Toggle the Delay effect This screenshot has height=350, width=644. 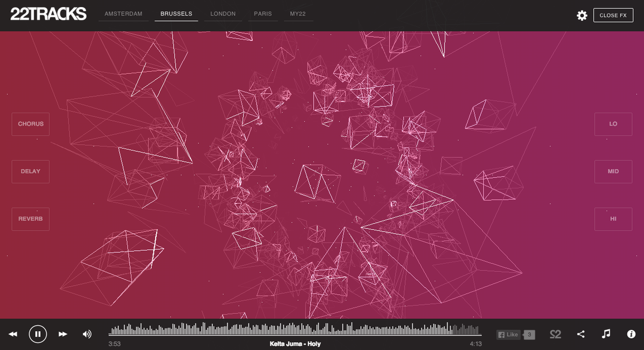click(31, 172)
